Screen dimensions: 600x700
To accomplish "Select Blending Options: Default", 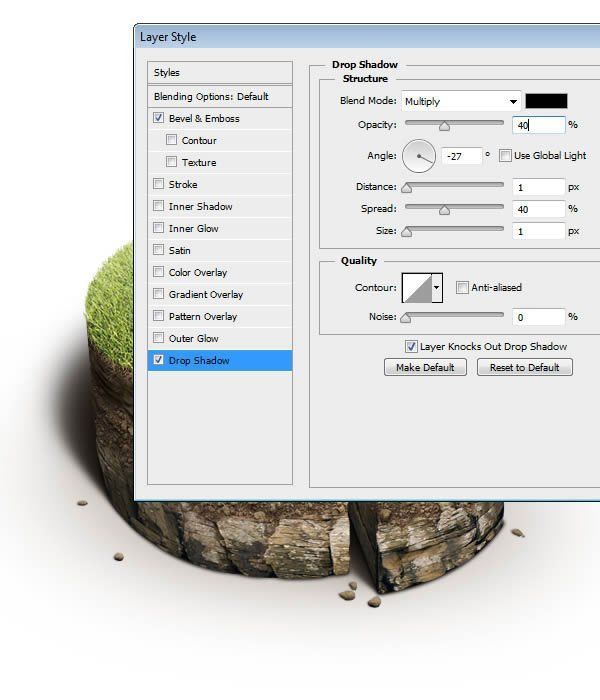I will [220, 96].
